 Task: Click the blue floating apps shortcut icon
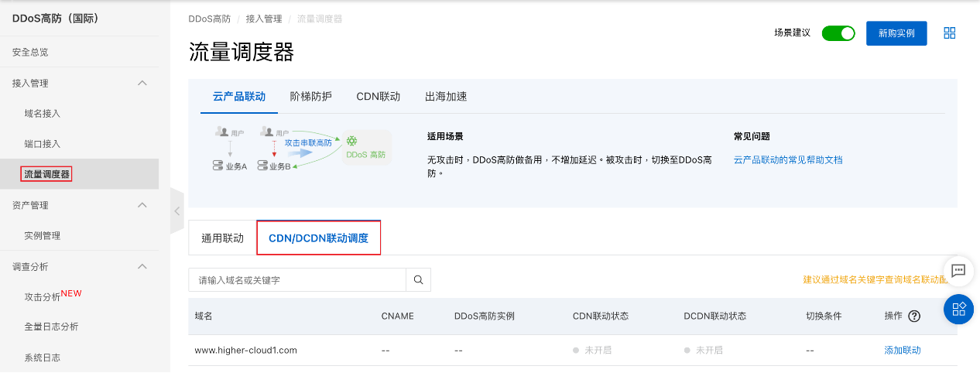[x=958, y=309]
